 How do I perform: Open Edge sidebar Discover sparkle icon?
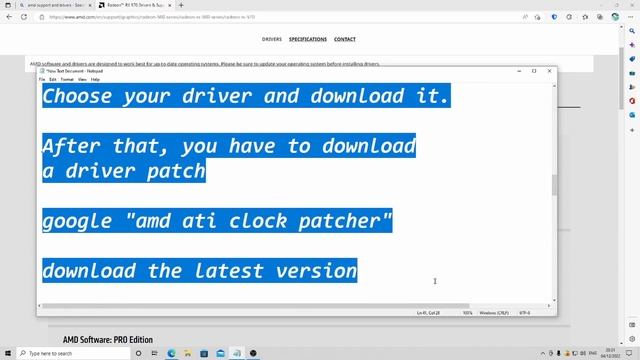[632, 45]
